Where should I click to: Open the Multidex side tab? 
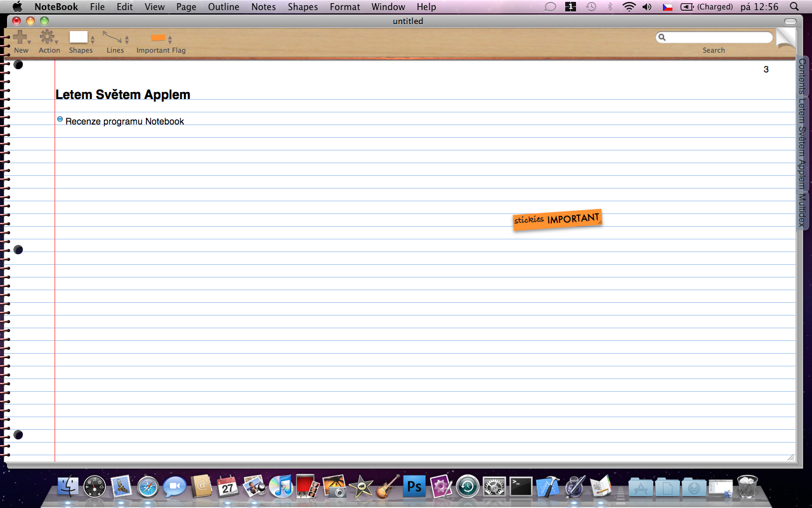tap(802, 210)
